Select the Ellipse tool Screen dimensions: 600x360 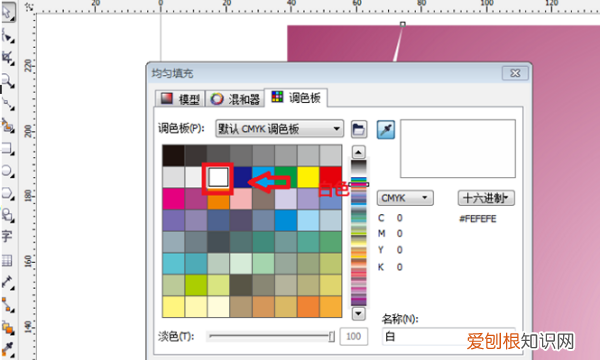click(8, 171)
